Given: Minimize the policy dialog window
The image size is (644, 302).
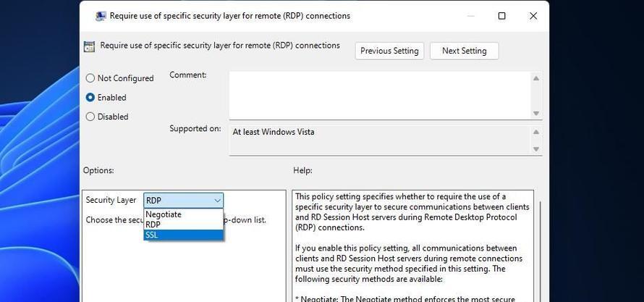Looking at the screenshot, I should click(470, 16).
